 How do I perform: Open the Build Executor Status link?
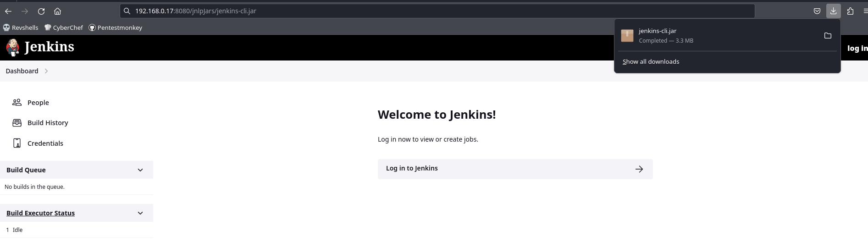[x=40, y=213]
